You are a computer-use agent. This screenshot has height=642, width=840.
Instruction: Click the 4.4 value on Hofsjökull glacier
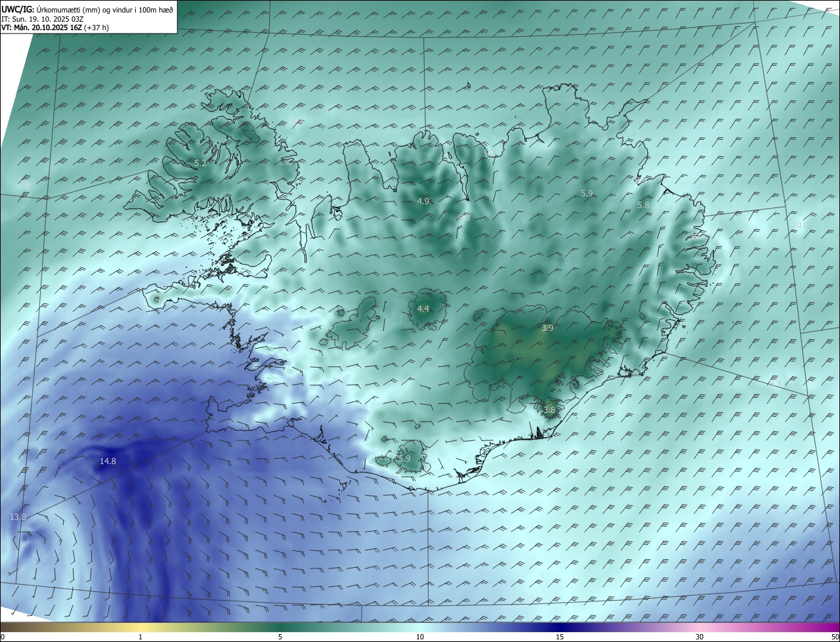point(423,309)
